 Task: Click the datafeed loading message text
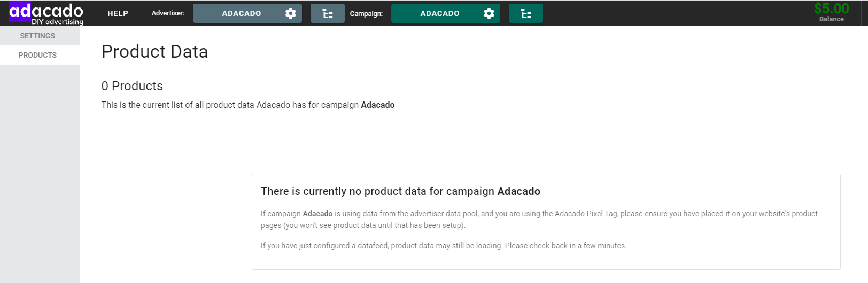pos(444,246)
